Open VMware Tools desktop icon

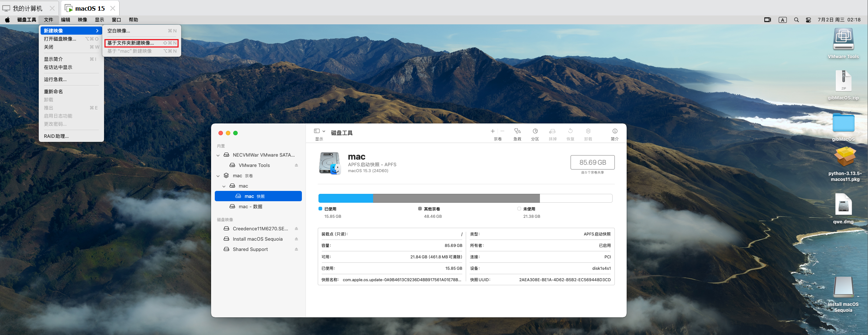pos(843,43)
